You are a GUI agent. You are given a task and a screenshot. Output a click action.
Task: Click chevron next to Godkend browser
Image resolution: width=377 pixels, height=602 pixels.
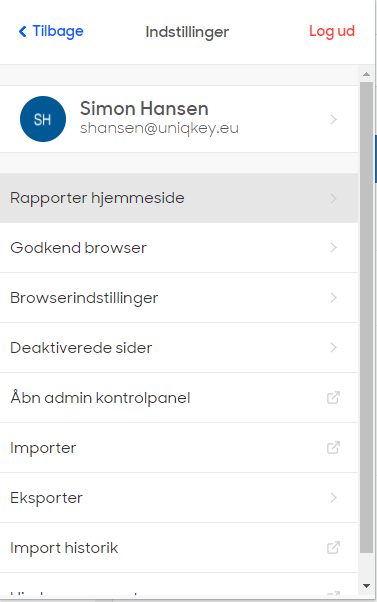pyautogui.click(x=334, y=248)
